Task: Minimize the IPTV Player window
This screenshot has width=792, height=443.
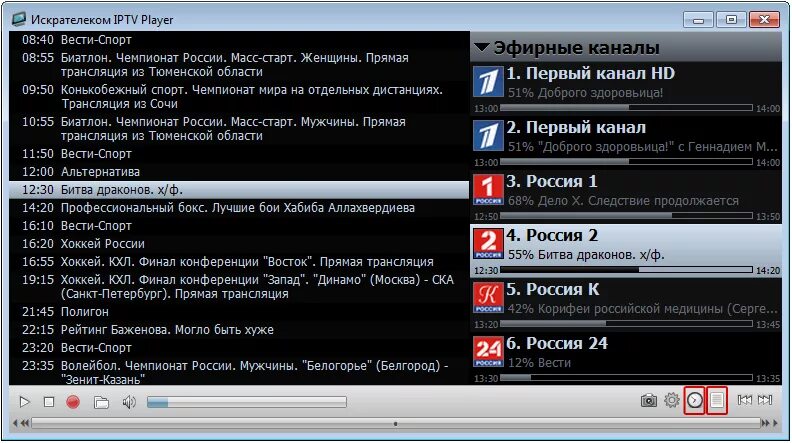Action: pyautogui.click(x=698, y=20)
